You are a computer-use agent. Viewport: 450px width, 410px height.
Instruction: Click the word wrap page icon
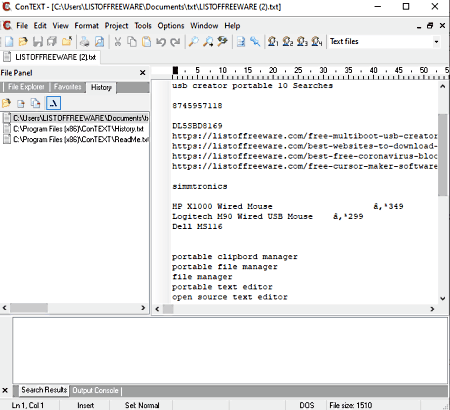pyautogui.click(x=241, y=42)
